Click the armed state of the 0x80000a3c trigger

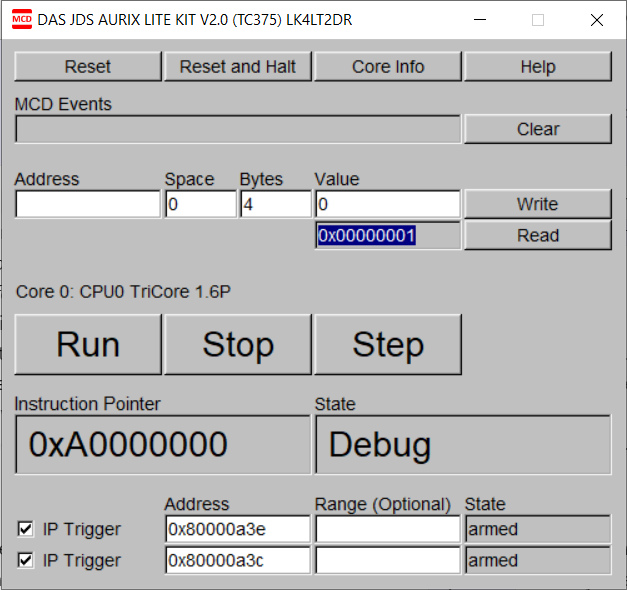(538, 560)
